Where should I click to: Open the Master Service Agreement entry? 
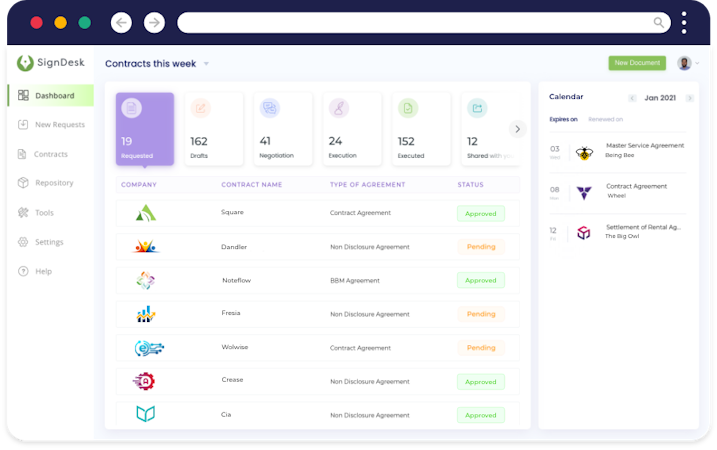click(x=618, y=152)
